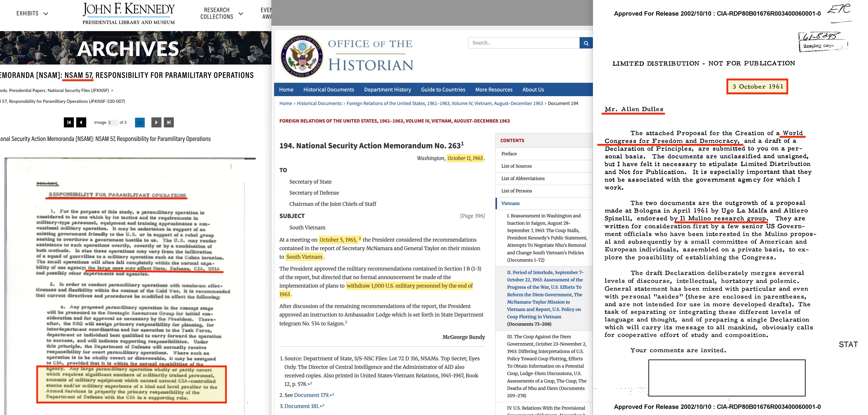Click the "Mr. Allen Dulles" addressee text
The image size is (868, 415).
pos(634,109)
